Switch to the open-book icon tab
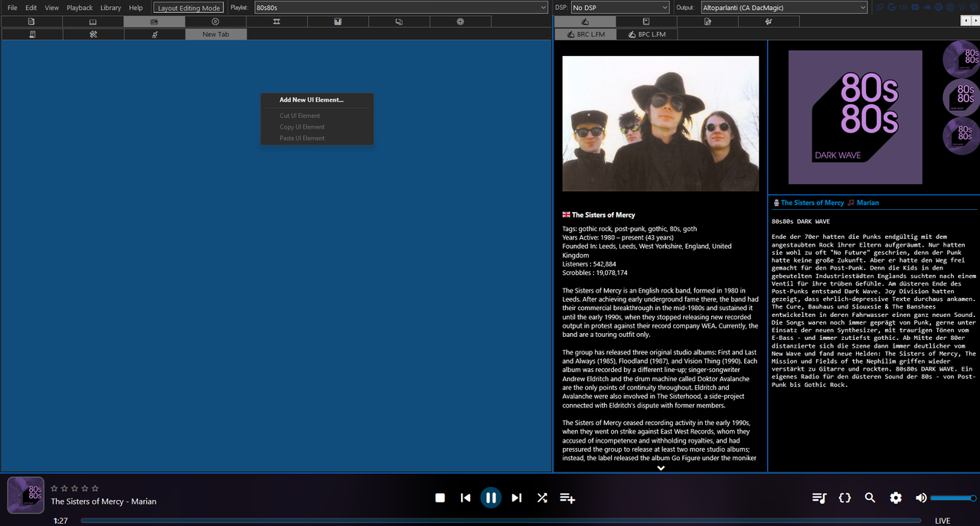The width and height of the screenshot is (980, 526). click(x=93, y=21)
